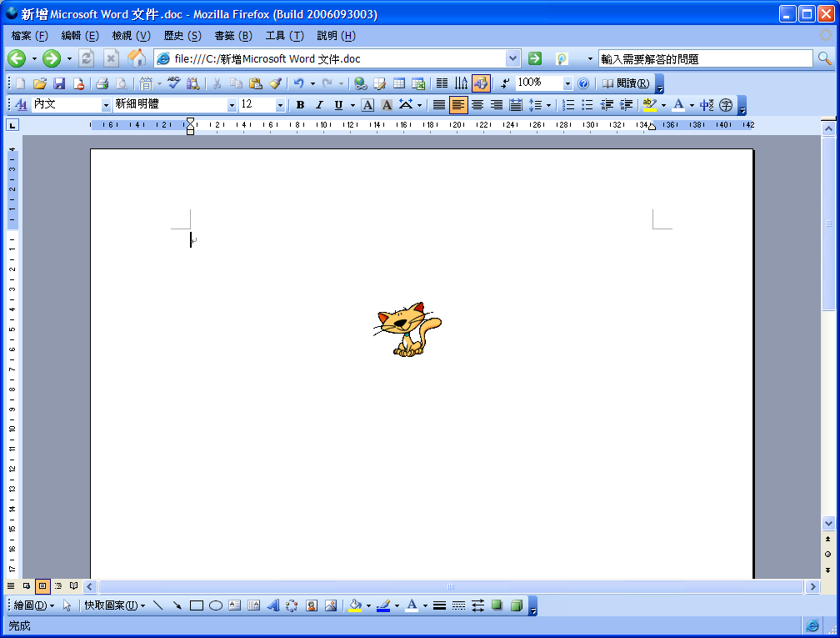Insert a hyperlink with the globe icon
The height and width of the screenshot is (638, 840).
click(x=361, y=83)
